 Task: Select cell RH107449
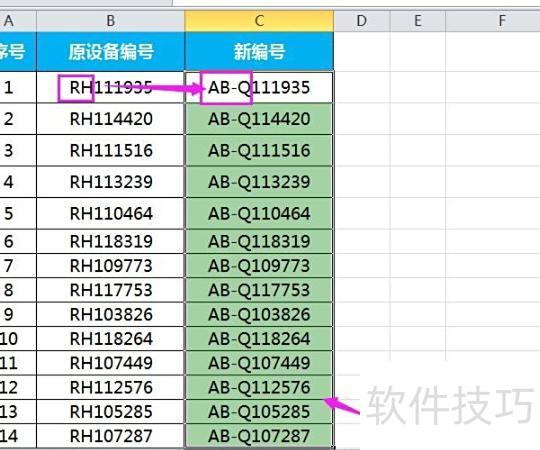click(111, 363)
